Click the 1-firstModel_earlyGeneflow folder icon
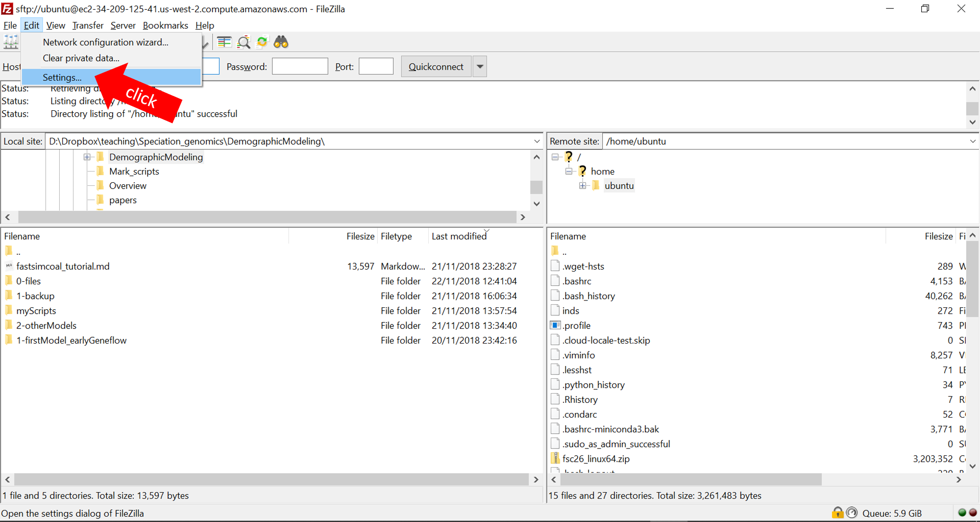The width and height of the screenshot is (980, 522). coord(9,339)
